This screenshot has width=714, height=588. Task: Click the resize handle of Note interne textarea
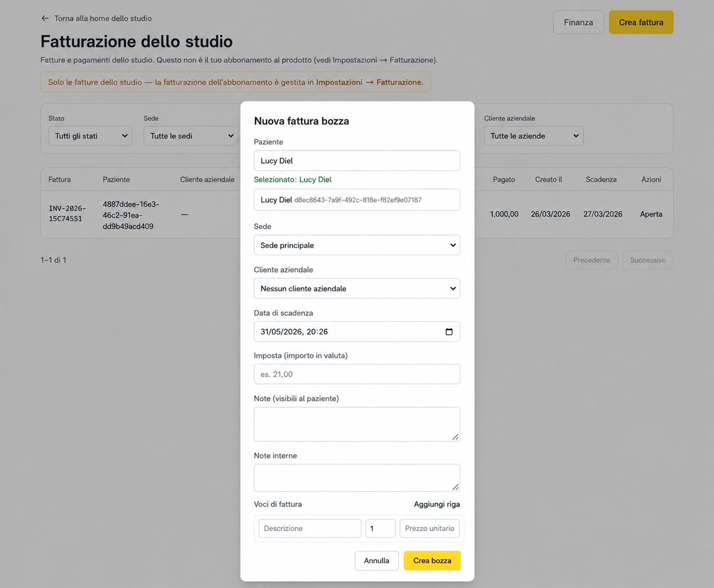(x=455, y=487)
